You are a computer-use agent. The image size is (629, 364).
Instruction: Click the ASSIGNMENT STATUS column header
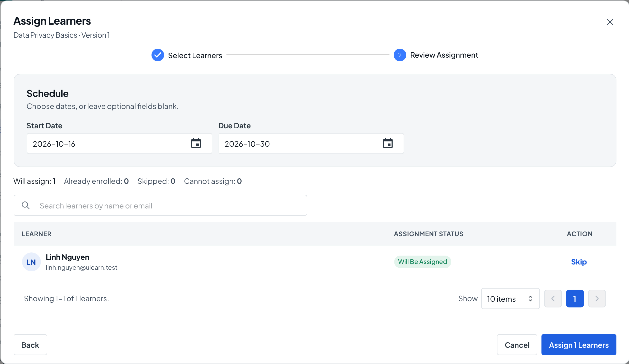point(429,234)
